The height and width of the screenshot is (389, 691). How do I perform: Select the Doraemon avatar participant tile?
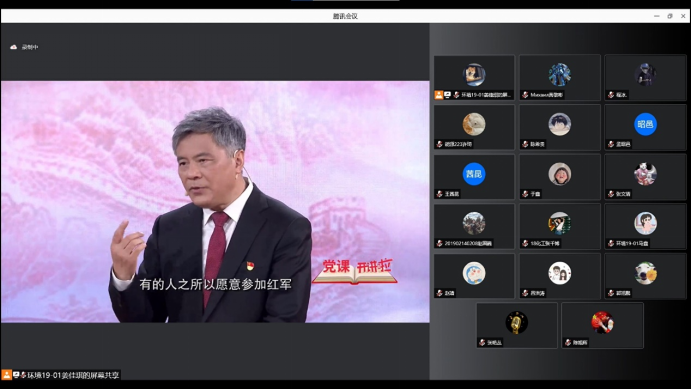[474, 276]
